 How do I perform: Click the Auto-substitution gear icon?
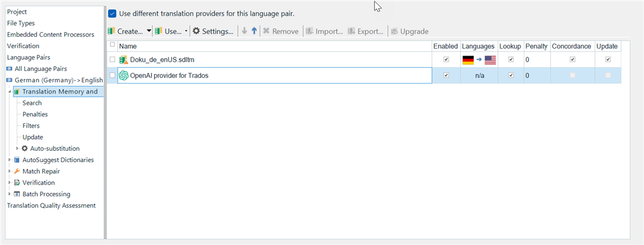pos(25,148)
